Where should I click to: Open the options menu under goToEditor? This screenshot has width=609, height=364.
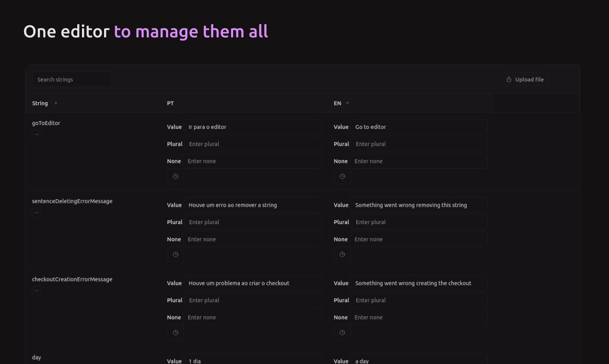(36, 134)
